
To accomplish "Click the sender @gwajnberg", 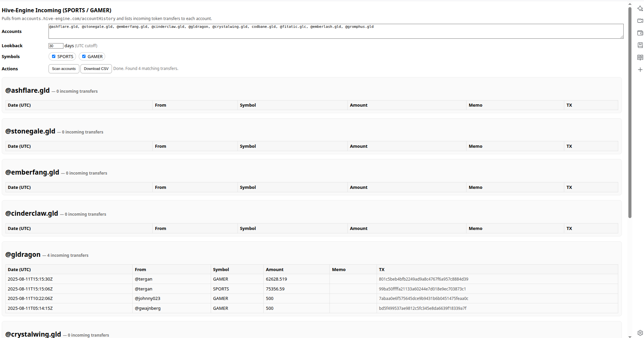I will click(148, 308).
